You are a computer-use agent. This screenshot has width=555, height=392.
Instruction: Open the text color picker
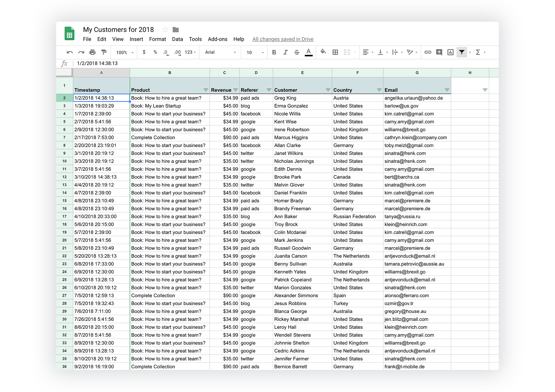click(x=309, y=52)
